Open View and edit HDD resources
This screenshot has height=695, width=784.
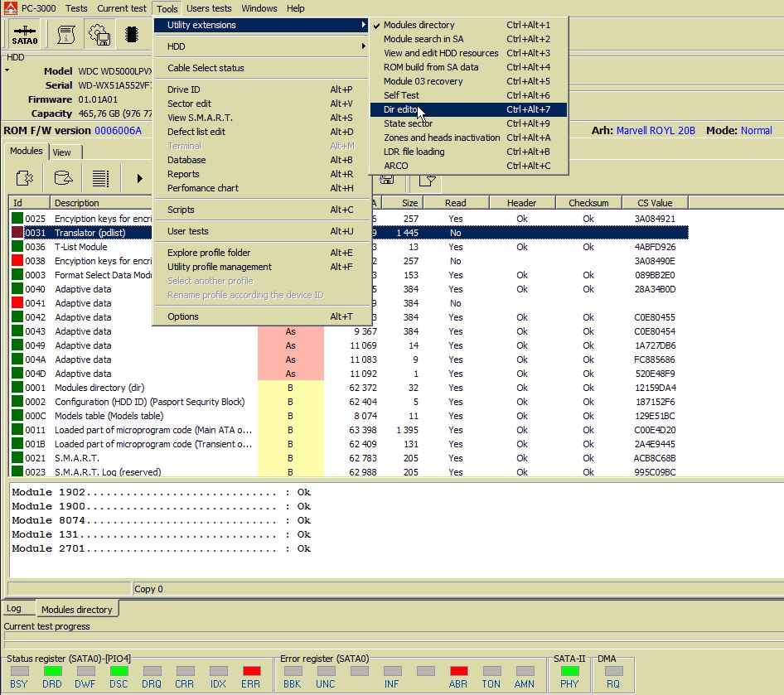pyautogui.click(x=468, y=52)
